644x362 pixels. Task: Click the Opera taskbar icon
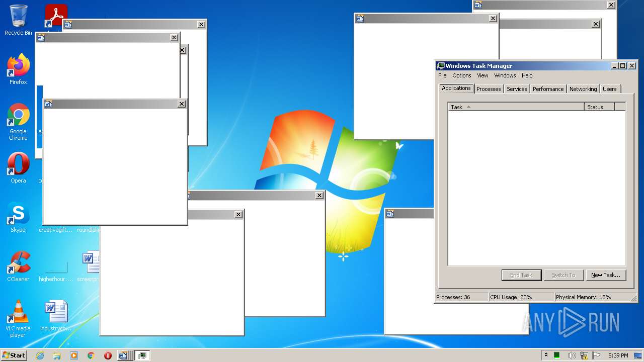[108, 355]
